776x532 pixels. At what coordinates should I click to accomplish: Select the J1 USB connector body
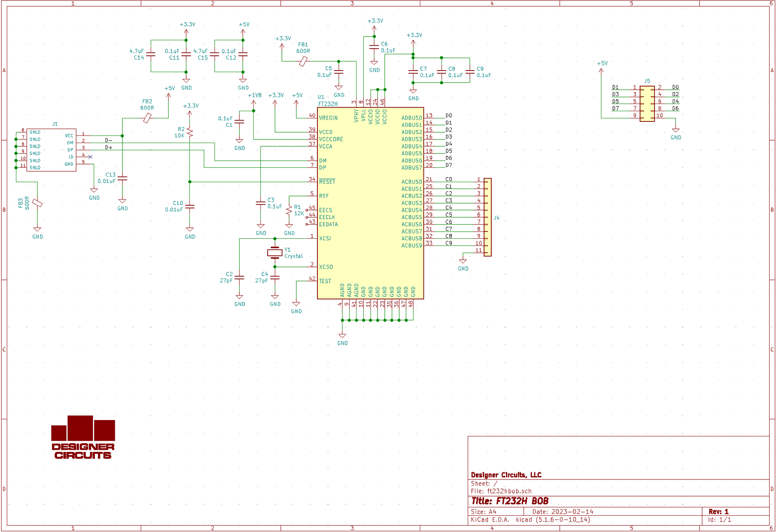(51, 150)
